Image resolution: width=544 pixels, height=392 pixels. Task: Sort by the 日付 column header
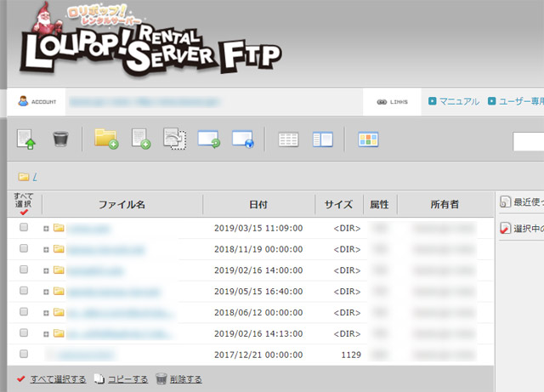[x=258, y=205]
